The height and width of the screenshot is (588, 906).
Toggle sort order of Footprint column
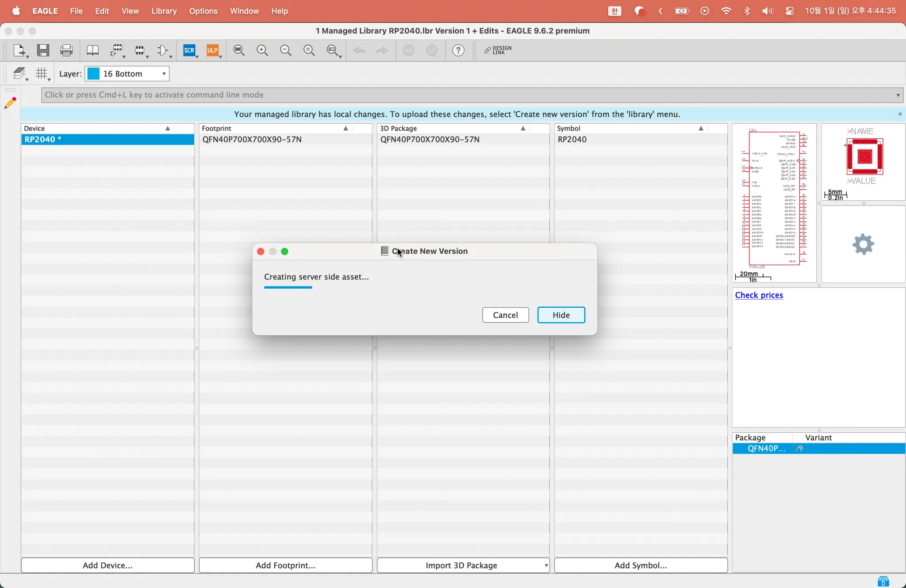coord(346,128)
